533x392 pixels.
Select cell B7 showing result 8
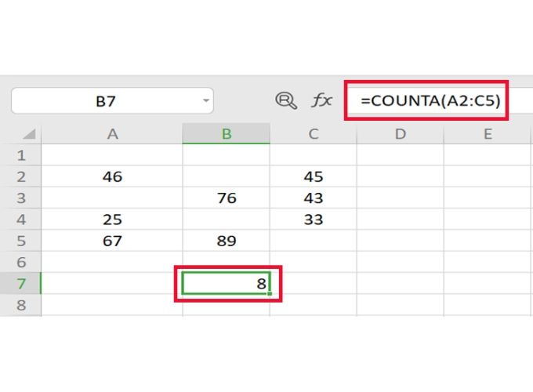pos(227,284)
